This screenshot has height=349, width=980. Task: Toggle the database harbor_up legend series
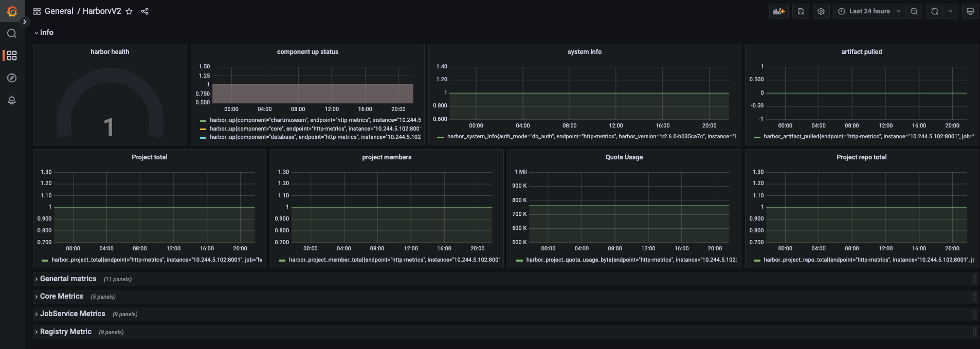coord(315,137)
